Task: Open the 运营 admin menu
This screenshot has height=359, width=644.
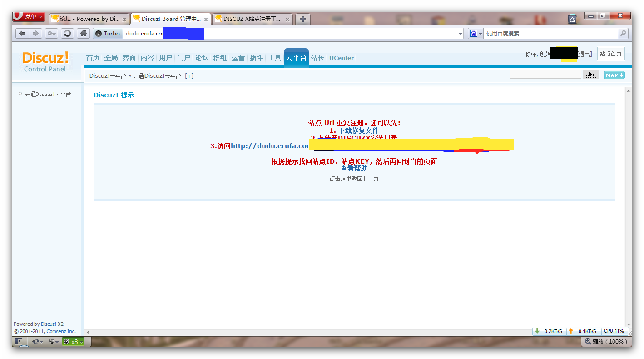Action: point(238,58)
